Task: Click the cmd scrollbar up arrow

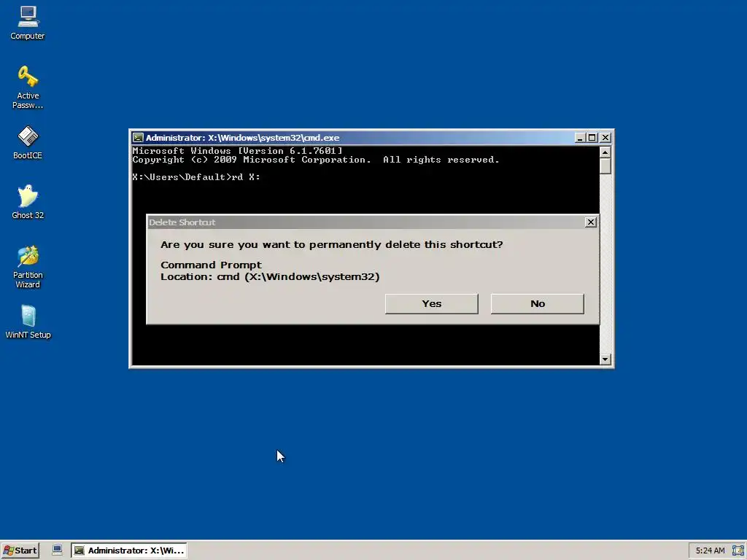Action: click(605, 152)
